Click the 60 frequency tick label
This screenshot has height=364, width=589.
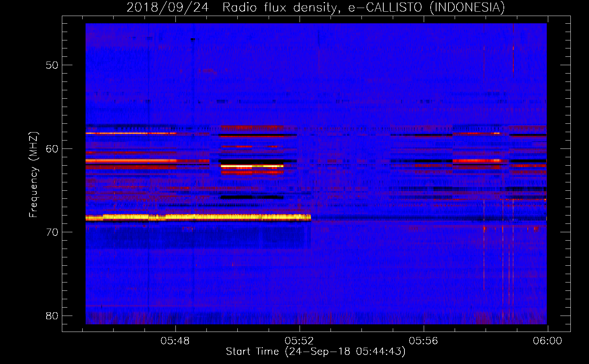point(52,149)
